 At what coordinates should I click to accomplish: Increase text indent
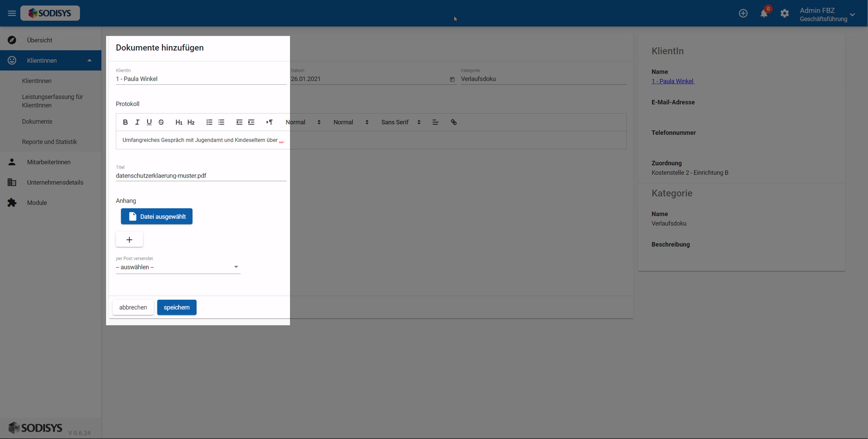251,122
